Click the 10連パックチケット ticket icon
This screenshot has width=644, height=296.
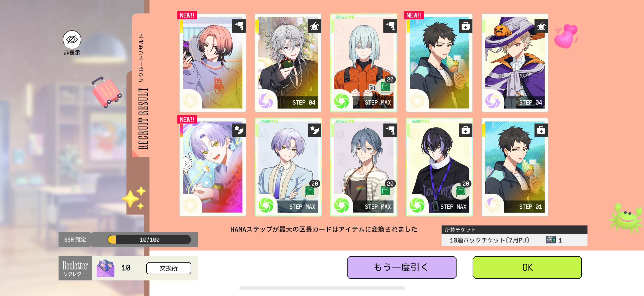pyautogui.click(x=550, y=240)
